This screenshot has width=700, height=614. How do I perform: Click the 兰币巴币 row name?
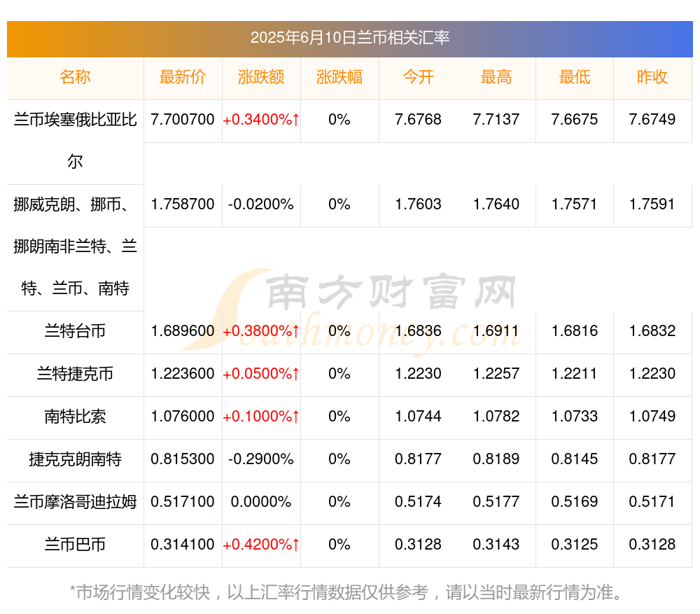(75, 545)
